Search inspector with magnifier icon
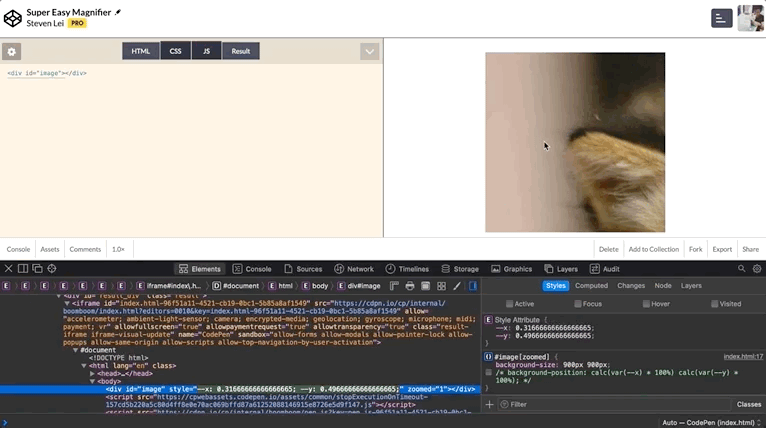Image resolution: width=766 pixels, height=428 pixels. (742, 269)
